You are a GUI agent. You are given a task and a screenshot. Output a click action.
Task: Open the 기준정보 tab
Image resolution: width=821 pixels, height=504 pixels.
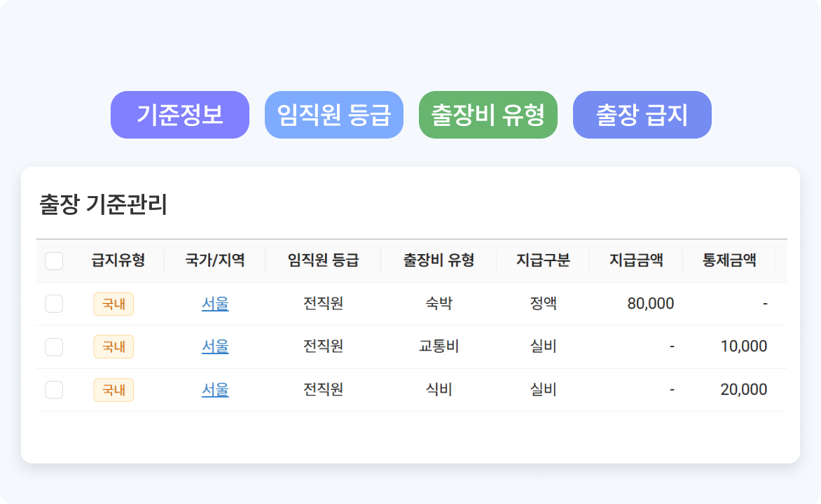[x=180, y=115]
